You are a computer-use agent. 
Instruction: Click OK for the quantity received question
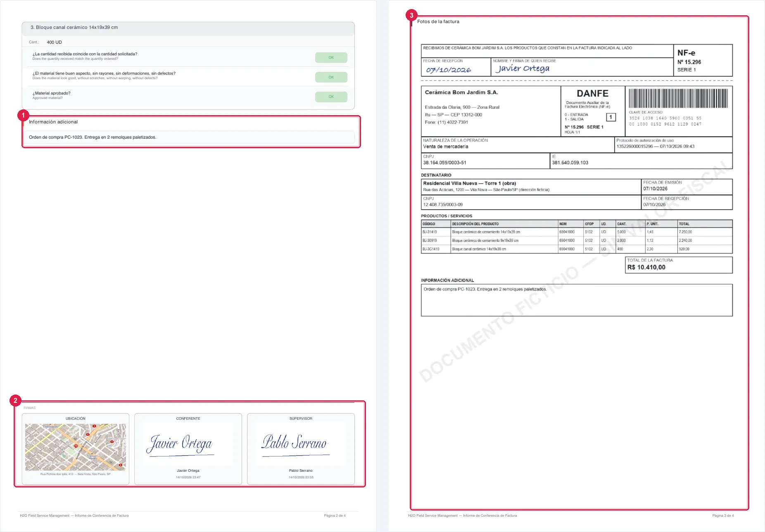(x=331, y=58)
